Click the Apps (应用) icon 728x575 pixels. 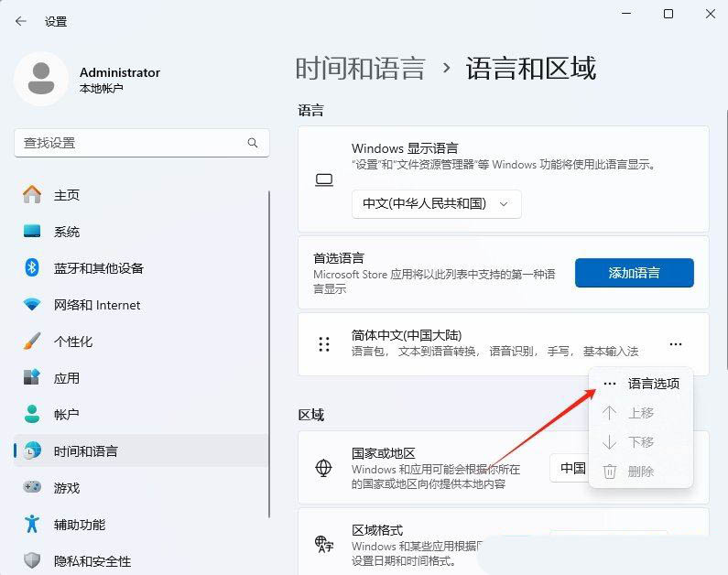(x=32, y=378)
